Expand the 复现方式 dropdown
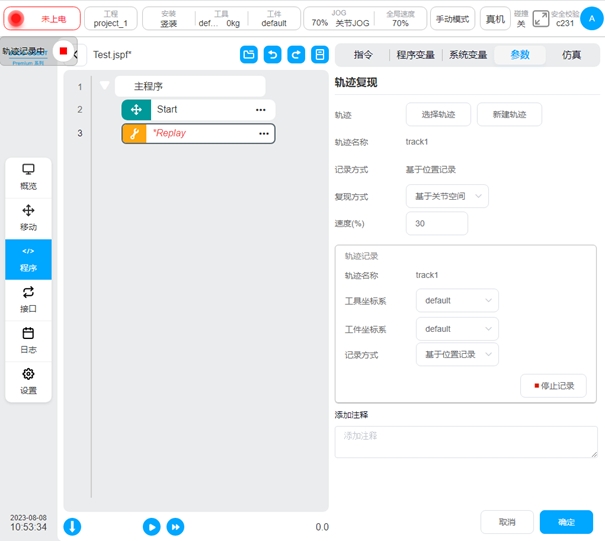 (447, 196)
